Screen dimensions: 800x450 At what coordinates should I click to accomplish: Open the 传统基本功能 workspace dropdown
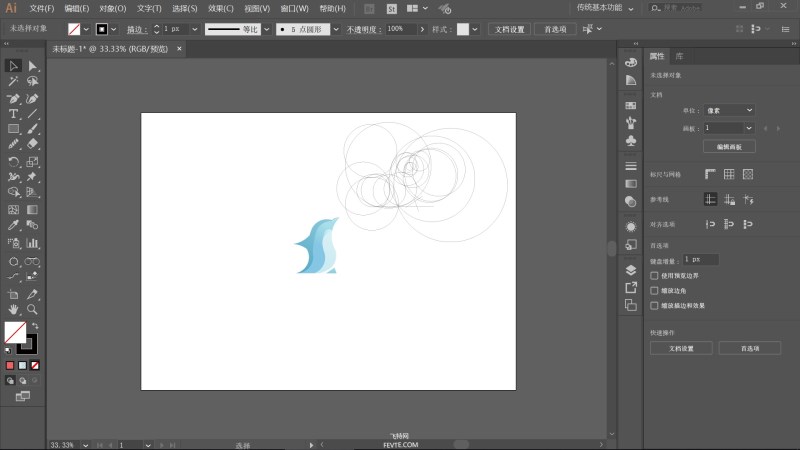pos(605,8)
